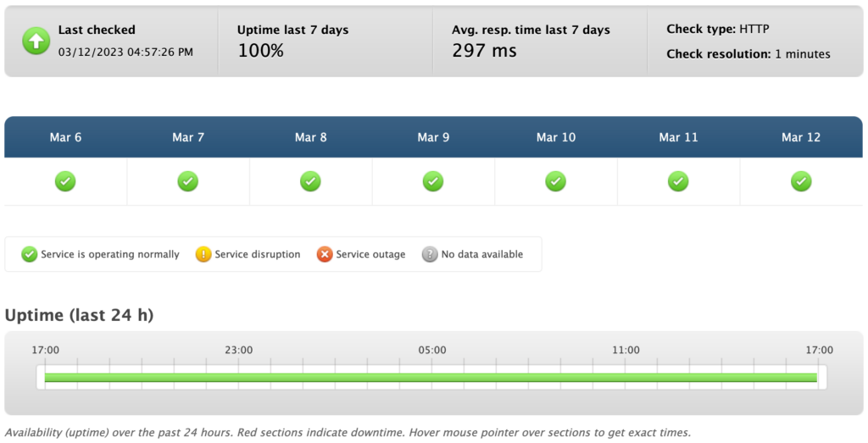Click the Mar 11 status check icon
Image resolution: width=868 pixels, height=443 pixels.
tap(678, 181)
